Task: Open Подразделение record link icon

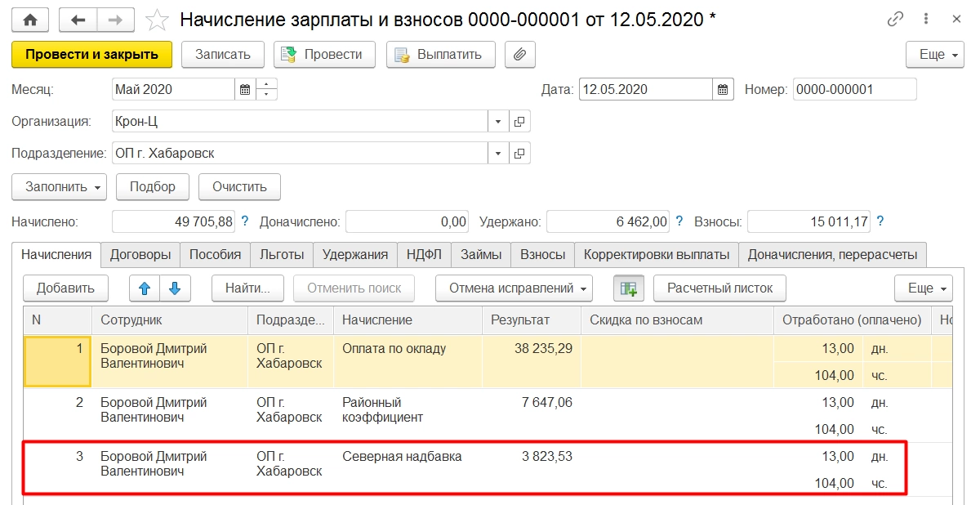Action: pyautogui.click(x=520, y=153)
